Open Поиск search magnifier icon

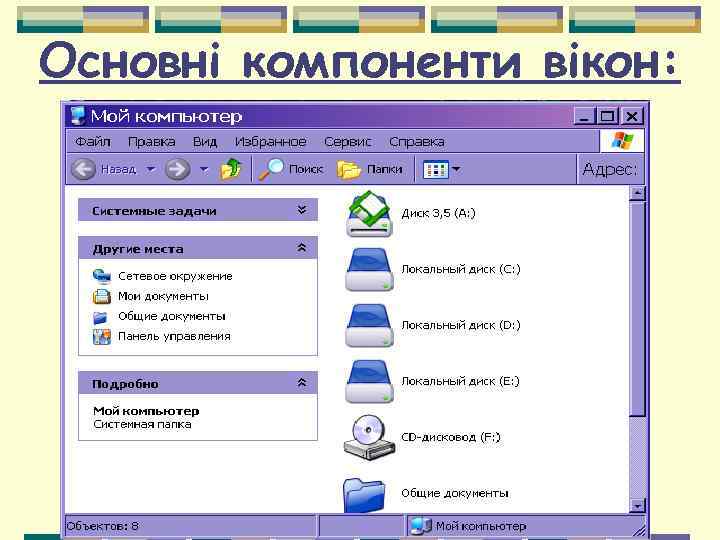pos(271,169)
